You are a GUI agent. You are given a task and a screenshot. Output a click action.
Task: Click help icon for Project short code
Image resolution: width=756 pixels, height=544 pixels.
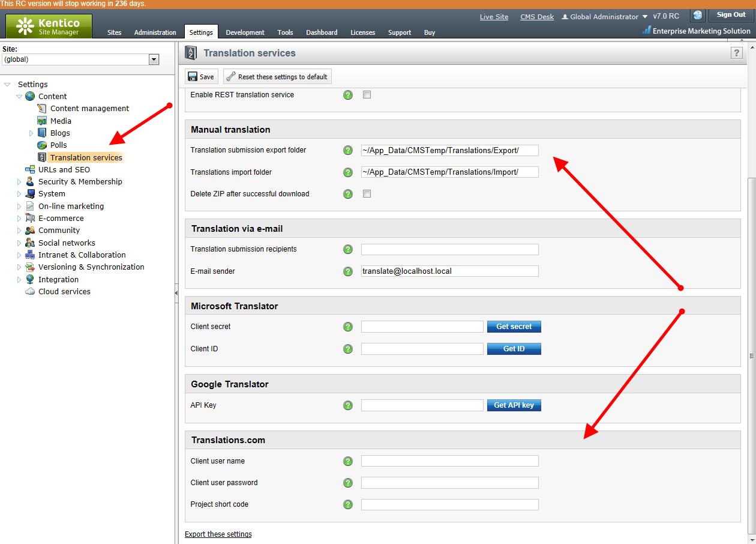348,504
